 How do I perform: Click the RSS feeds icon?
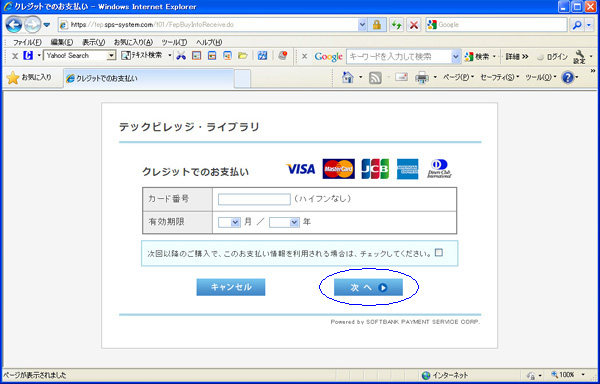(x=375, y=78)
